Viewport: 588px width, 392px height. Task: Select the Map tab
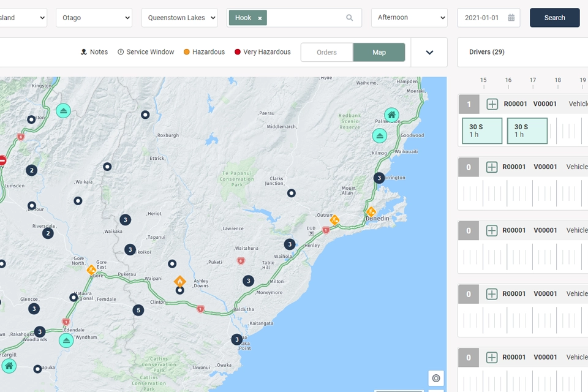[x=379, y=53]
